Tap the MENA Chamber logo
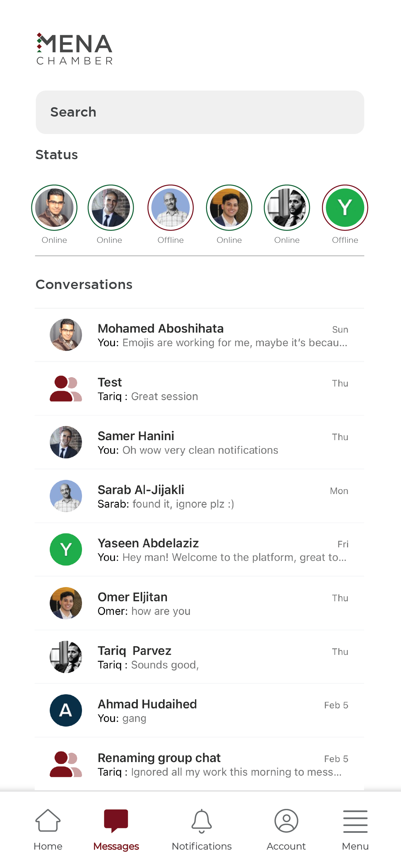401x868 pixels. (x=75, y=49)
